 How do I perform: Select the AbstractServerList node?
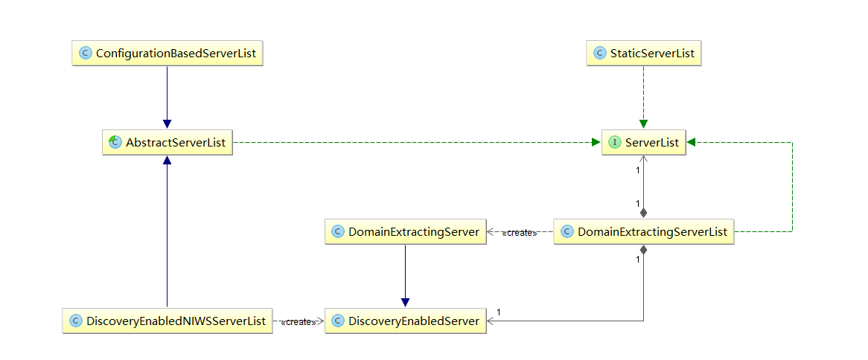[x=167, y=142]
